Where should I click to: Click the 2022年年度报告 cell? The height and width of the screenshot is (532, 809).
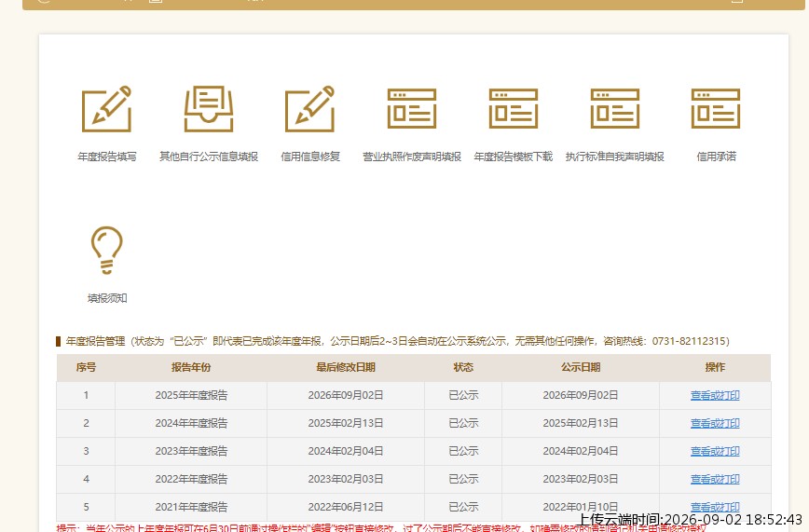coord(191,479)
